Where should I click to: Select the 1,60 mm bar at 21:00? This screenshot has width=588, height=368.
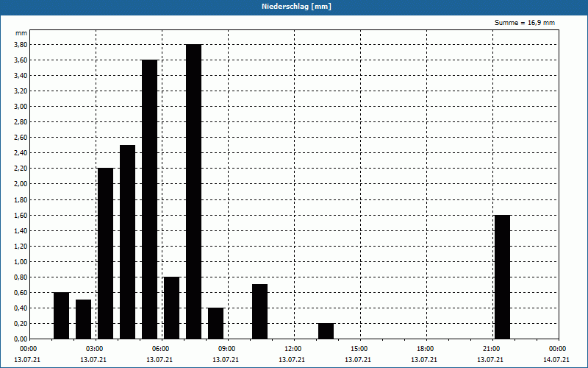pyautogui.click(x=503, y=277)
